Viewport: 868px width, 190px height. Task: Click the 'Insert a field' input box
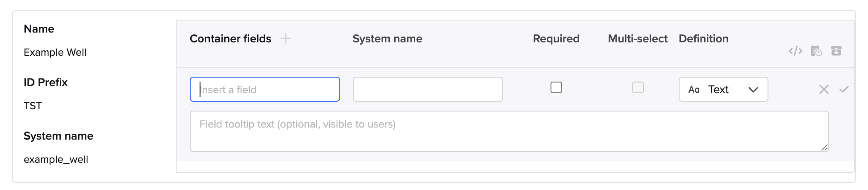pyautogui.click(x=265, y=89)
